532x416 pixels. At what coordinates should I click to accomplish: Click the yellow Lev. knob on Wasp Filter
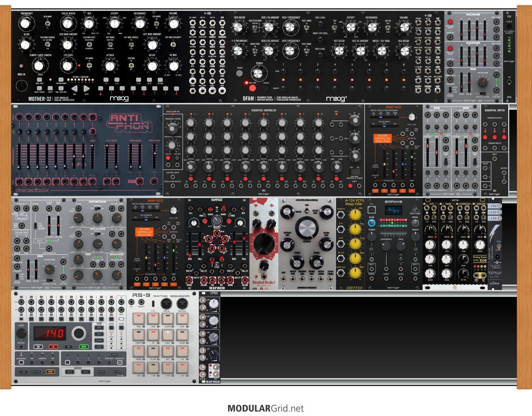click(356, 215)
